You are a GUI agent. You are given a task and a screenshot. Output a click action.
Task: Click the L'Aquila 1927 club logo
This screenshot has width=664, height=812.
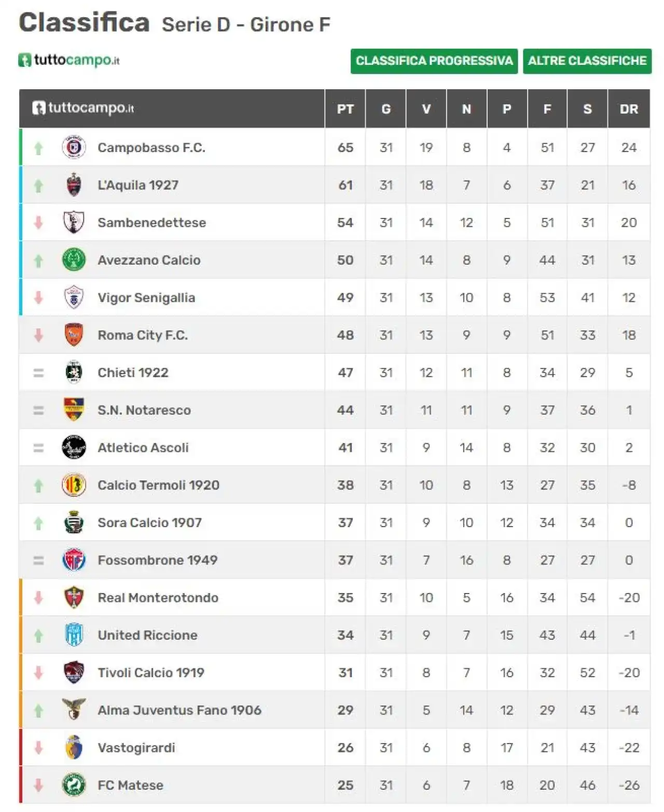point(74,185)
